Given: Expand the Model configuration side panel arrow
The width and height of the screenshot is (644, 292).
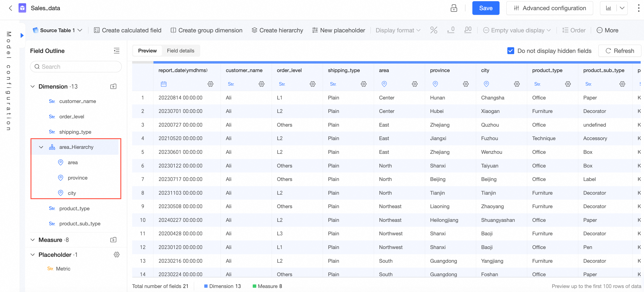Looking at the screenshot, I should [x=22, y=35].
